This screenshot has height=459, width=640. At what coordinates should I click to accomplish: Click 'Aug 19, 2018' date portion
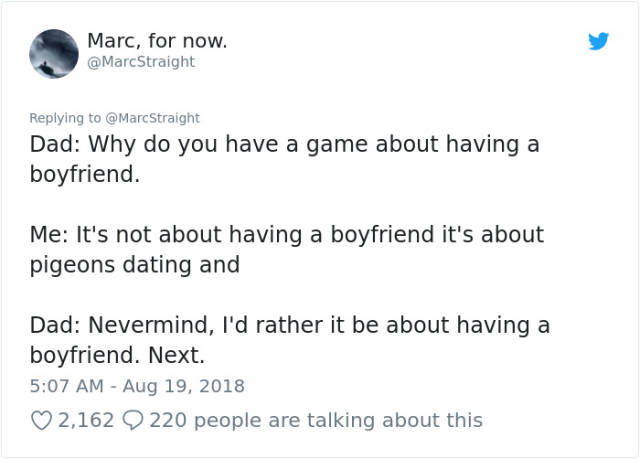point(184,386)
